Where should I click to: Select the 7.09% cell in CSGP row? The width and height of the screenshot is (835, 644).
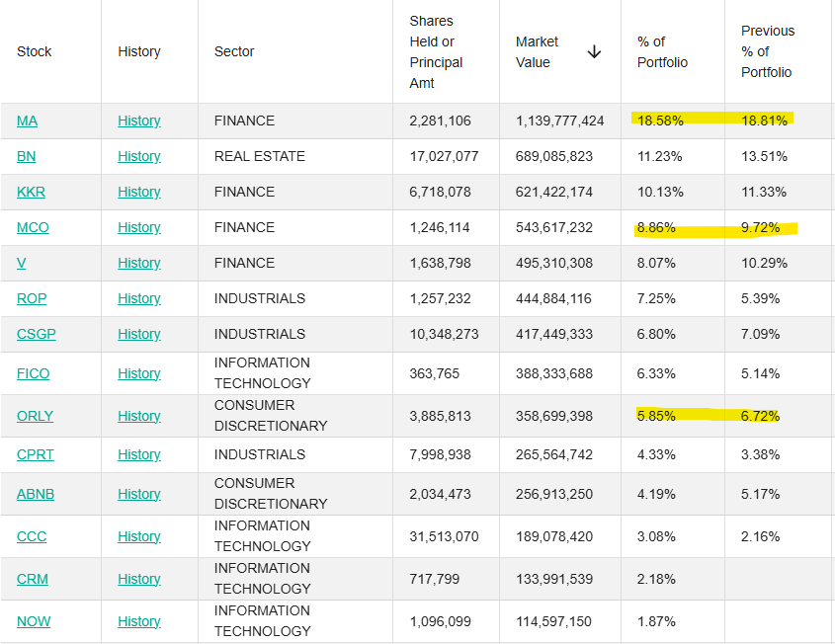point(761,334)
